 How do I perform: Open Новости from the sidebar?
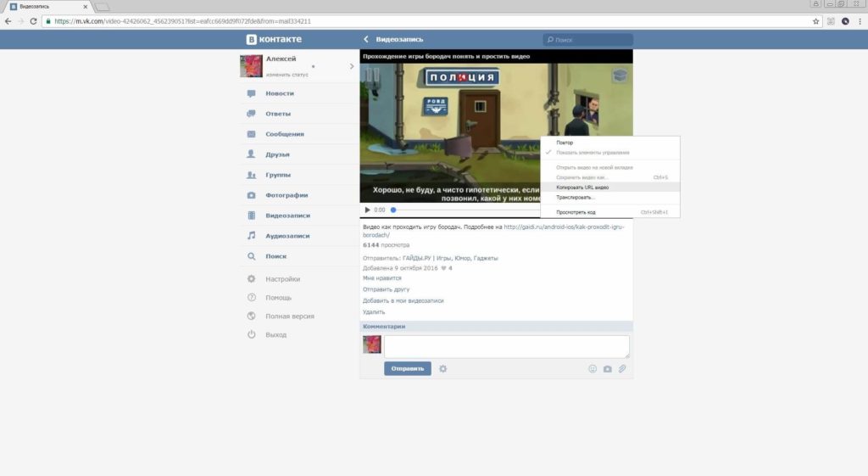click(x=280, y=93)
